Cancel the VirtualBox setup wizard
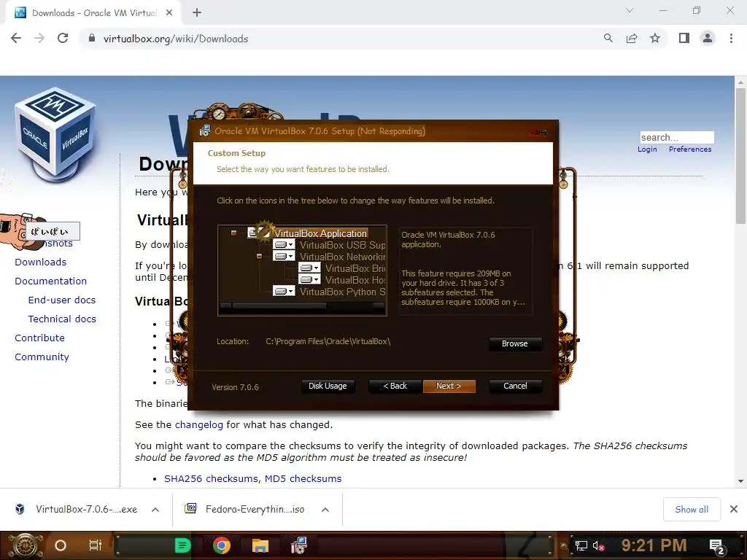This screenshot has width=747, height=560. 516,386
